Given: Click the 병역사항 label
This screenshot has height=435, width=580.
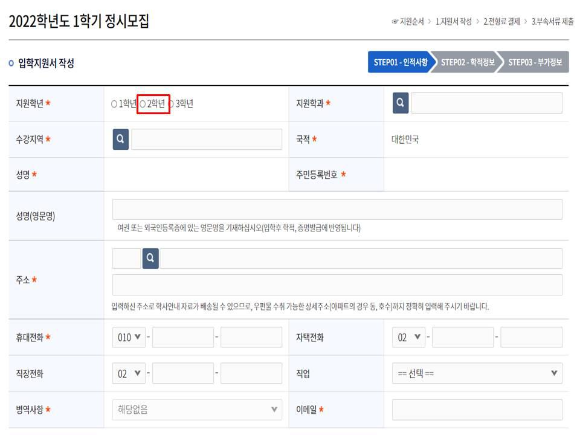Looking at the screenshot, I should tap(30, 409).
